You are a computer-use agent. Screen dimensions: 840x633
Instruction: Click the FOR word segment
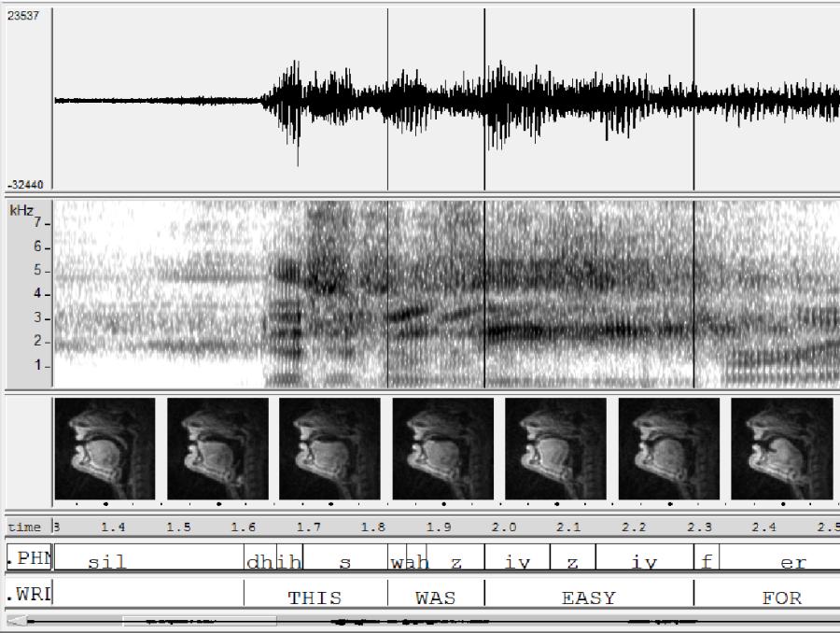781,597
